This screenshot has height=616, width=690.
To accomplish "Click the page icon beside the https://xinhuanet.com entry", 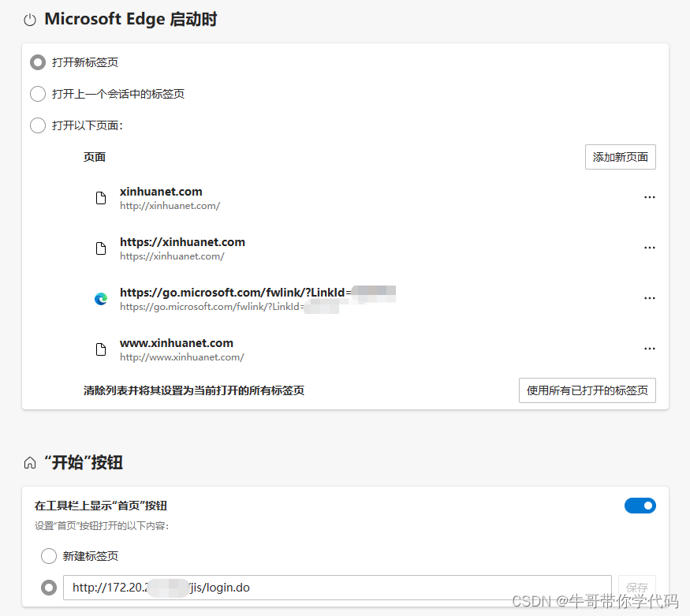I will [101, 248].
